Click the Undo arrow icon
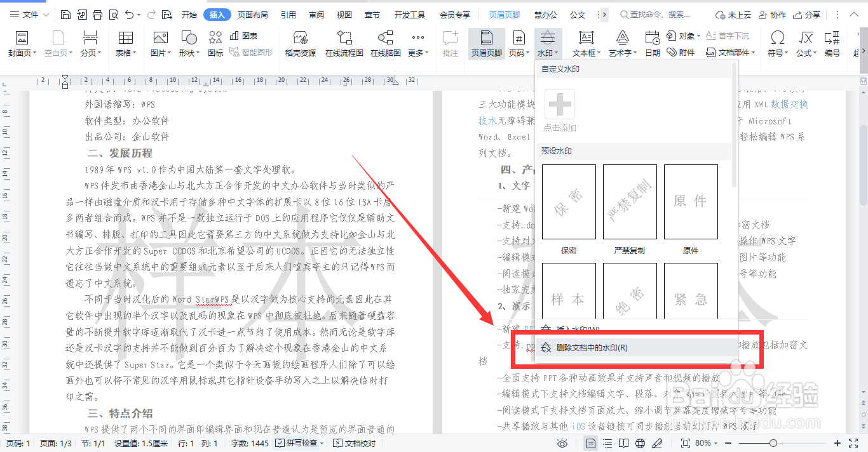The image size is (868, 452). [129, 15]
